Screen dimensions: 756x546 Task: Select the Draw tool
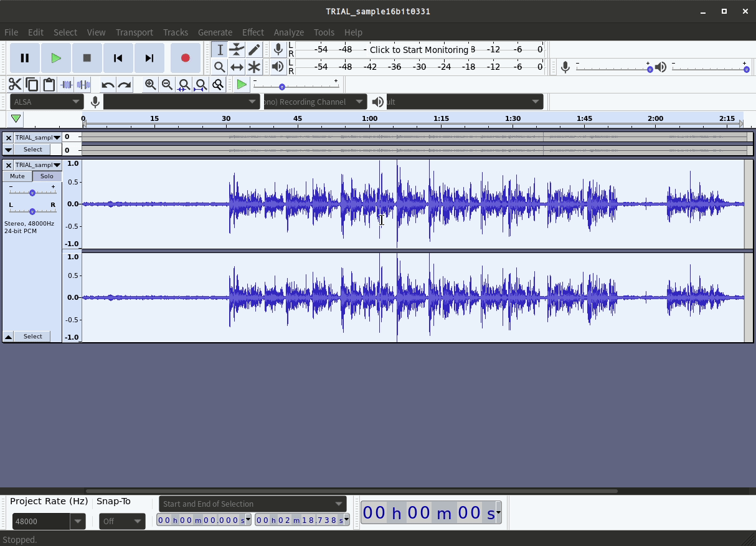255,49
